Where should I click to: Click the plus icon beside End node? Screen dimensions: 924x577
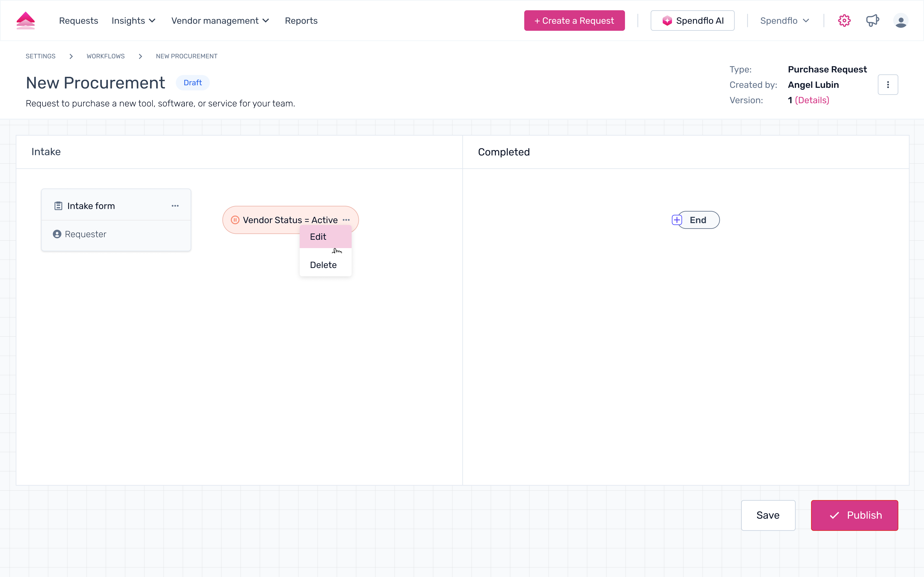coord(677,220)
